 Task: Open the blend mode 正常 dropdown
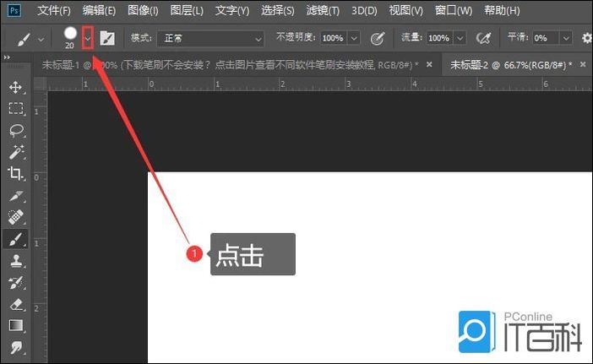pyautogui.click(x=210, y=38)
